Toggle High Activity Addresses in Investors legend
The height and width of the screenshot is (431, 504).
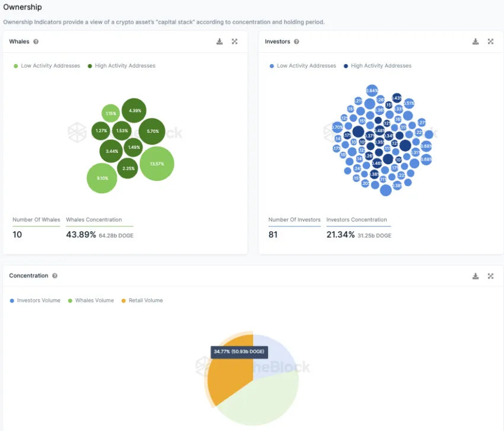(377, 66)
